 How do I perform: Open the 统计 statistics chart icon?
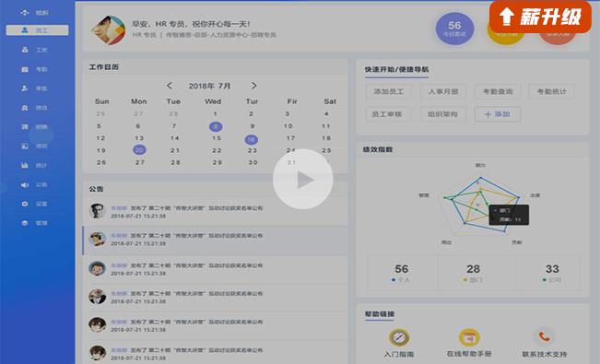(25, 165)
